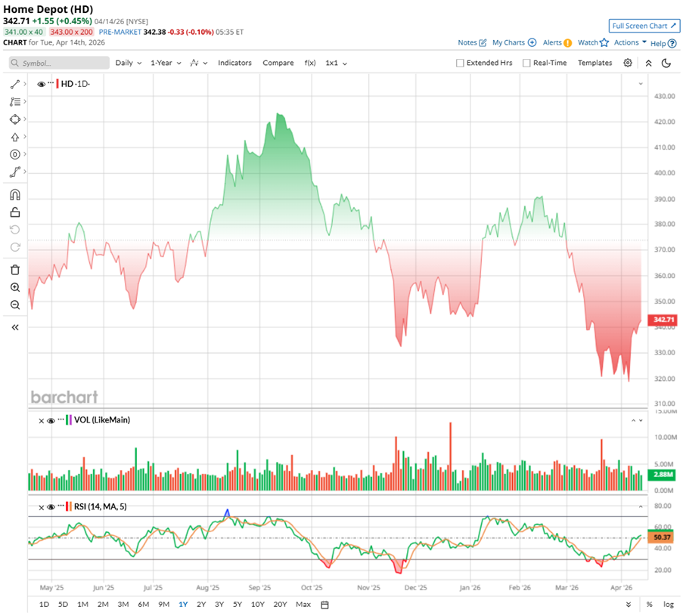Viewport: 683px width, 616px height.
Task: Select the trend line drawing tool
Action: tap(15, 84)
